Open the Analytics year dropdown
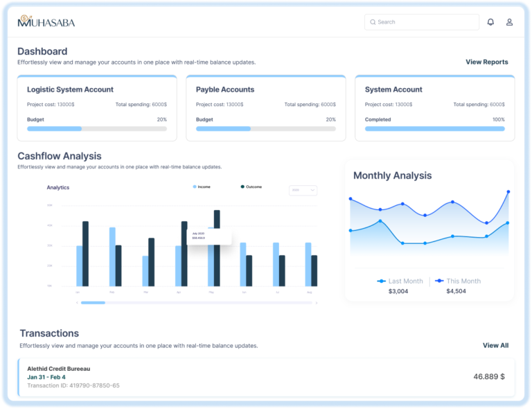This screenshot has height=409, width=532. [x=303, y=190]
